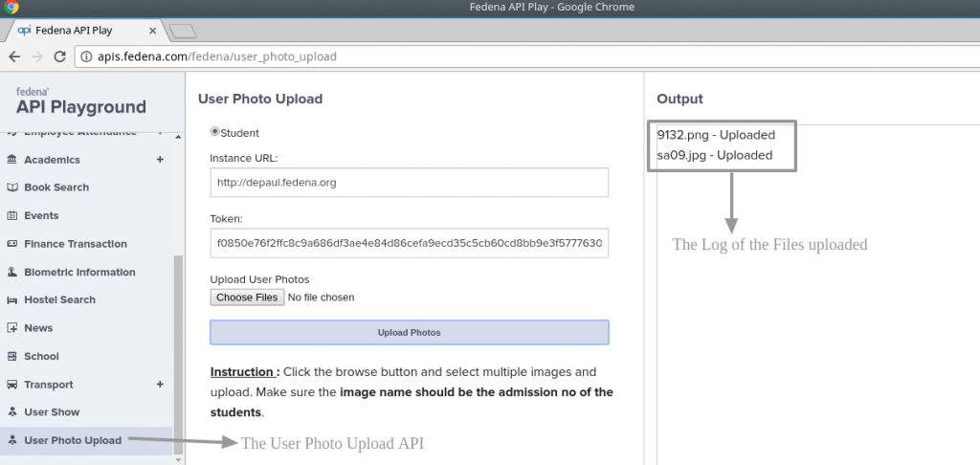Click the Instance URL input field
This screenshot has width=980, height=465.
(409, 182)
